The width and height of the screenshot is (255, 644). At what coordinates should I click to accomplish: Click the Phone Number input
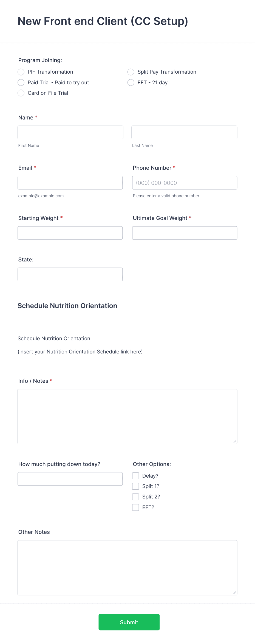click(184, 182)
